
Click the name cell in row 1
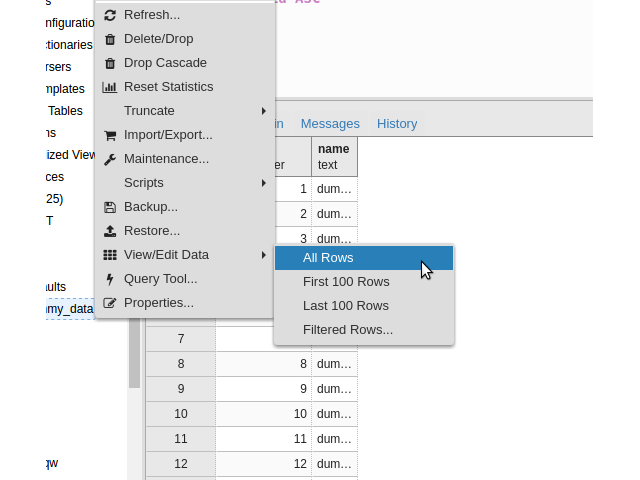click(335, 189)
